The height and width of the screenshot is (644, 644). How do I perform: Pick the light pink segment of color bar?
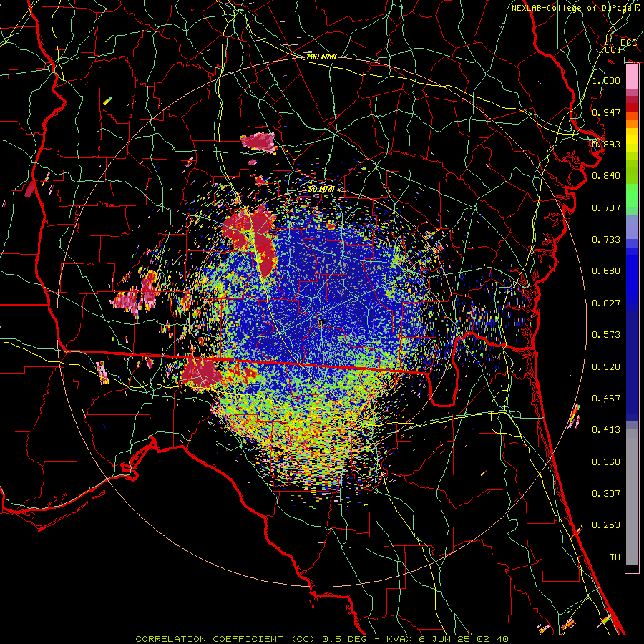pyautogui.click(x=632, y=77)
